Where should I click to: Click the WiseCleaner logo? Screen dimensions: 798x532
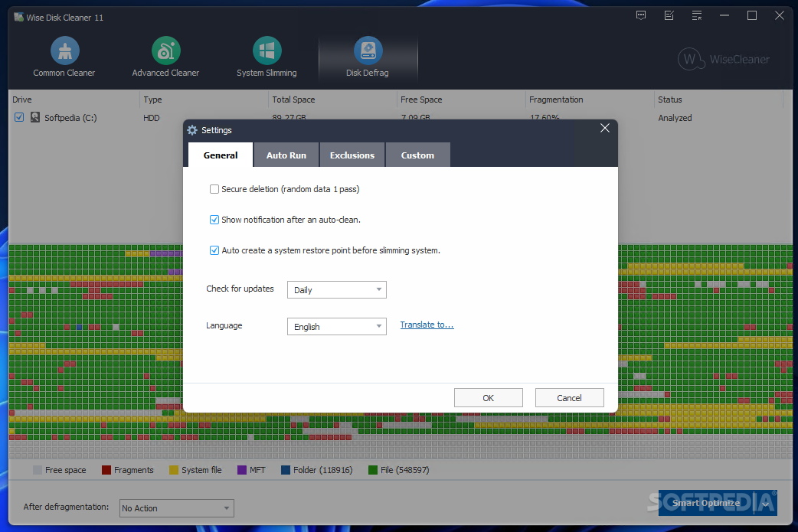(724, 60)
